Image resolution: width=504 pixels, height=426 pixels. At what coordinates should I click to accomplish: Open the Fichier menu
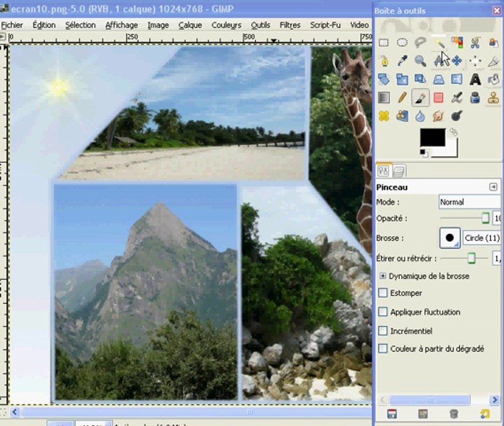click(12, 25)
